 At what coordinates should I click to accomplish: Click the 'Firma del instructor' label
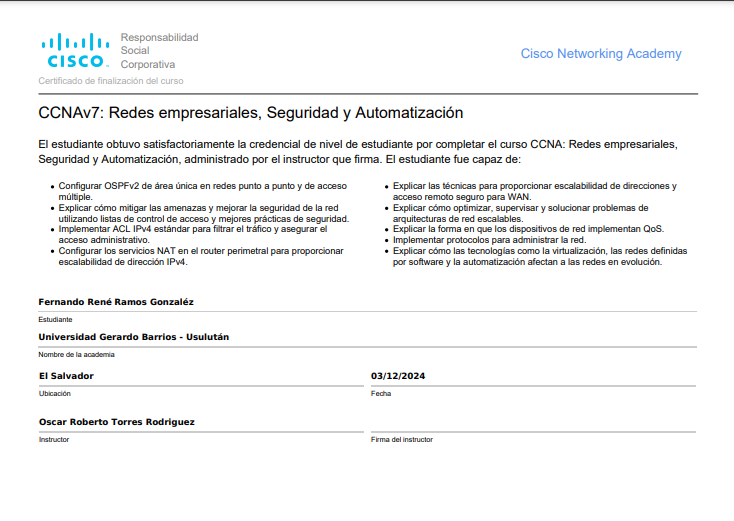[402, 440]
